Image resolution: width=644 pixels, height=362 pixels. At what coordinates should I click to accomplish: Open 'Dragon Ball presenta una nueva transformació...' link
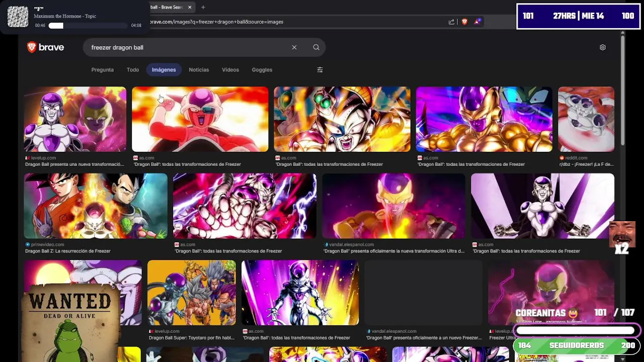[74, 164]
